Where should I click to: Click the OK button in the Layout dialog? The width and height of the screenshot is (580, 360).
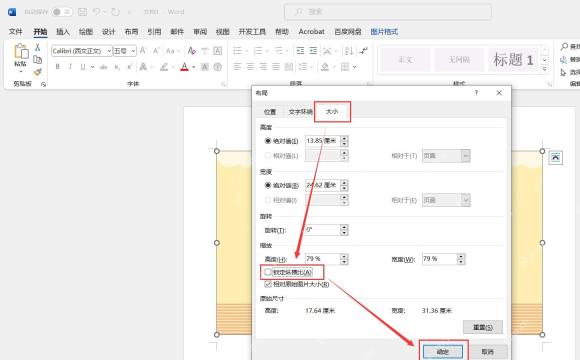[x=443, y=351]
